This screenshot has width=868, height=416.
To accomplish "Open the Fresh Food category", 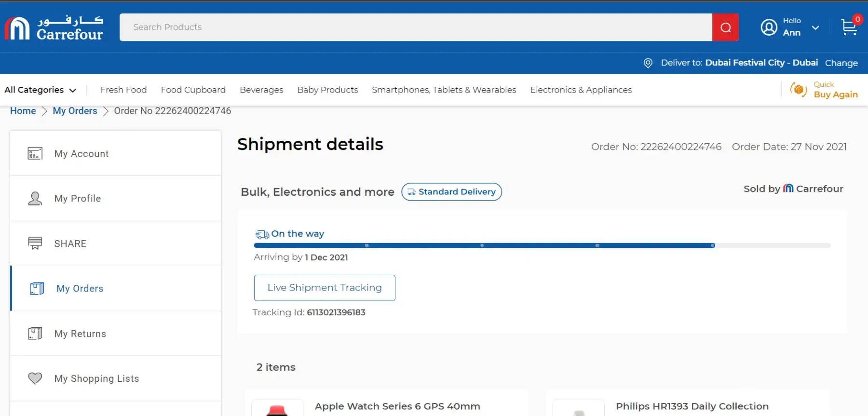I will click(123, 90).
